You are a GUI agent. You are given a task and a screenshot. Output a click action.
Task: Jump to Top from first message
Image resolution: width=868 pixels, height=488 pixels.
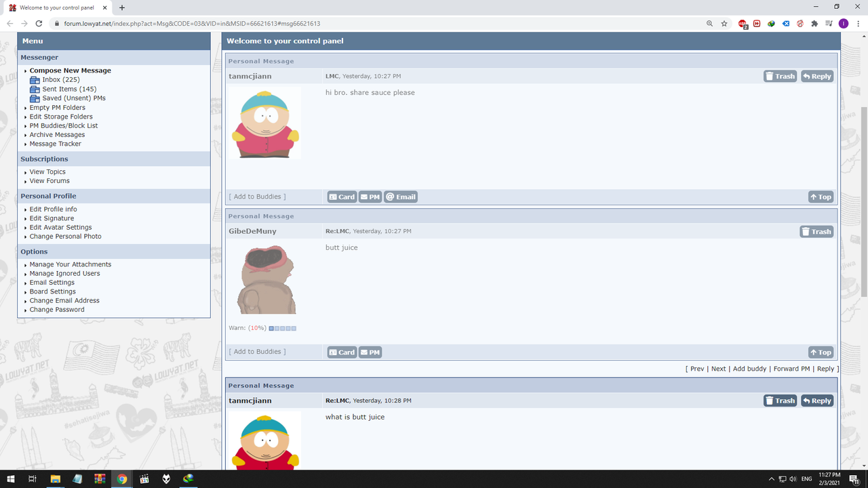click(821, 197)
